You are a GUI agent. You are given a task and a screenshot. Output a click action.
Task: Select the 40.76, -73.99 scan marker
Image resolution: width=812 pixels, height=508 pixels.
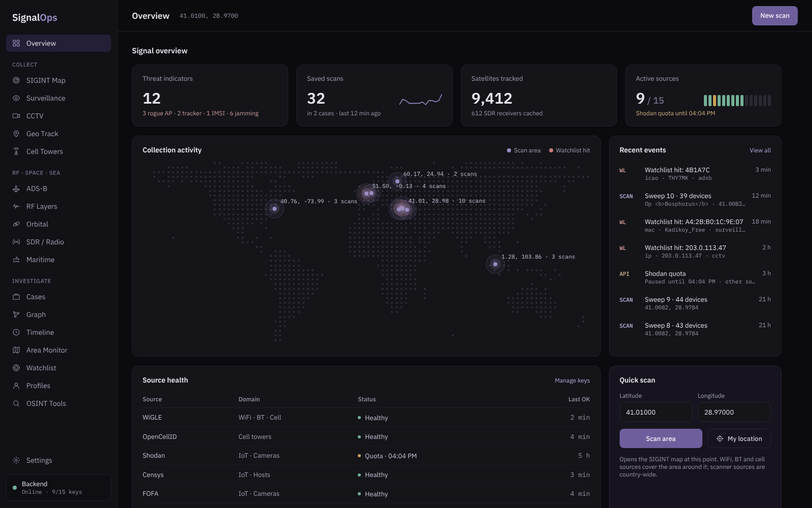[x=275, y=209]
